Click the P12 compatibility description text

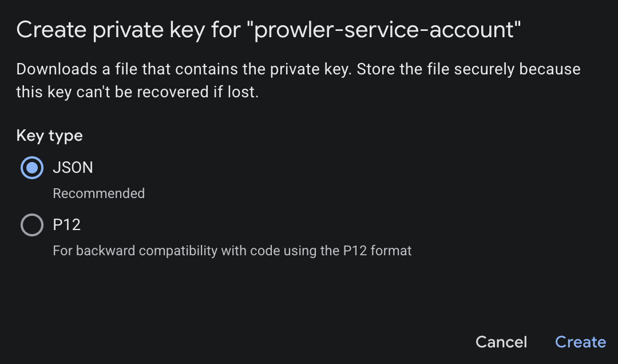click(x=232, y=250)
